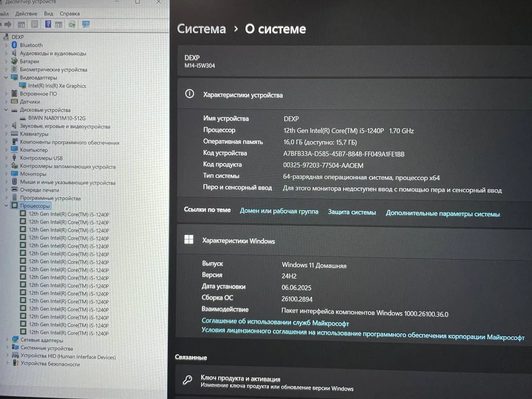Click the update driver icon with green arrow
This screenshot has height=399, width=532.
[72, 25]
